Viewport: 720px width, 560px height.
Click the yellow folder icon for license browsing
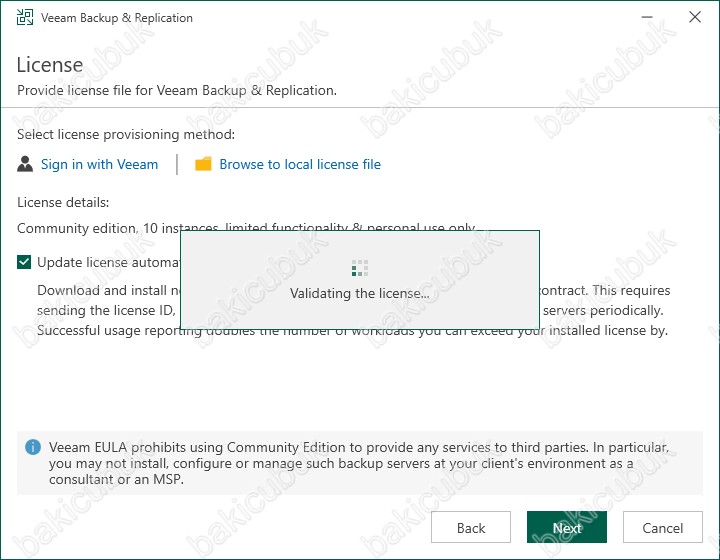pos(203,164)
